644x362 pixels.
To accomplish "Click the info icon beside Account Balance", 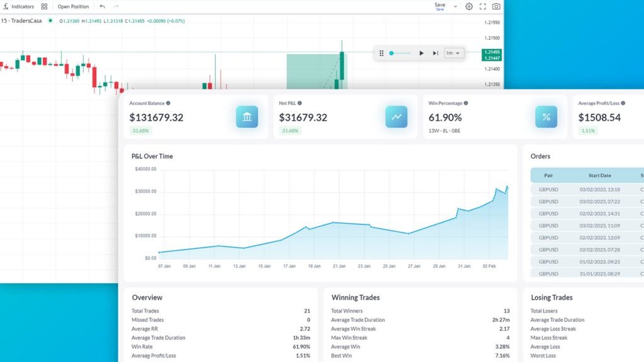I will pos(168,103).
